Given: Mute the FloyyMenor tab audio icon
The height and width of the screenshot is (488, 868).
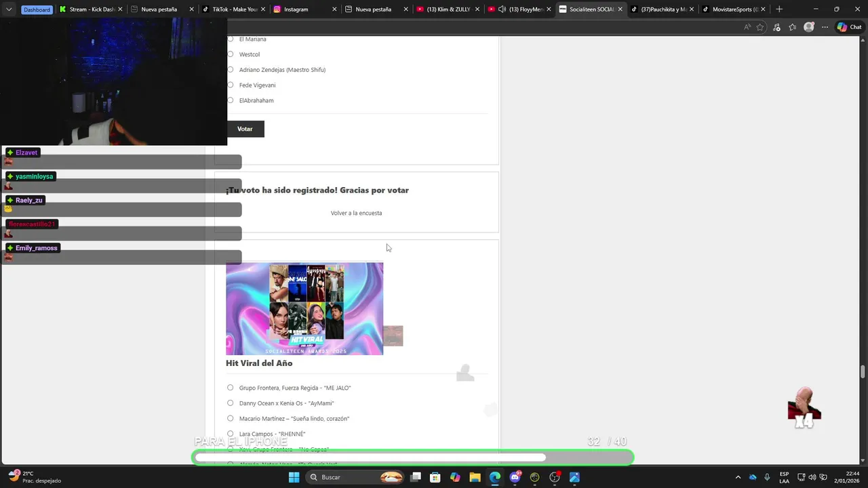Looking at the screenshot, I should 502,9.
